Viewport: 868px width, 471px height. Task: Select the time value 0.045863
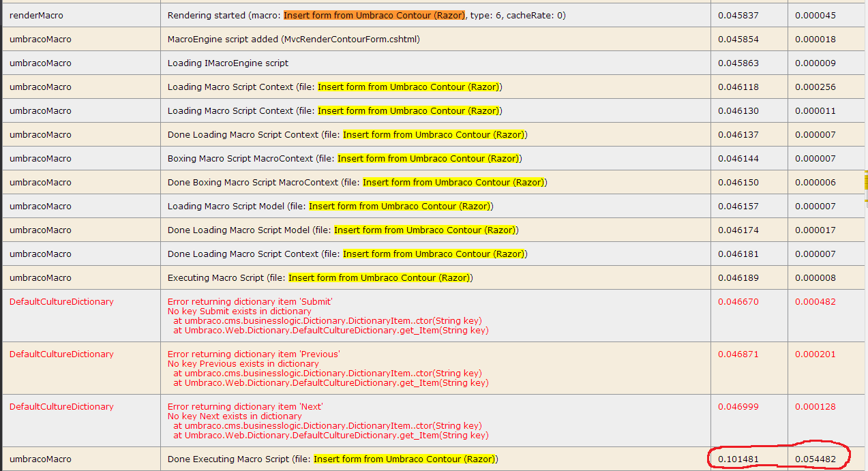pyautogui.click(x=738, y=63)
